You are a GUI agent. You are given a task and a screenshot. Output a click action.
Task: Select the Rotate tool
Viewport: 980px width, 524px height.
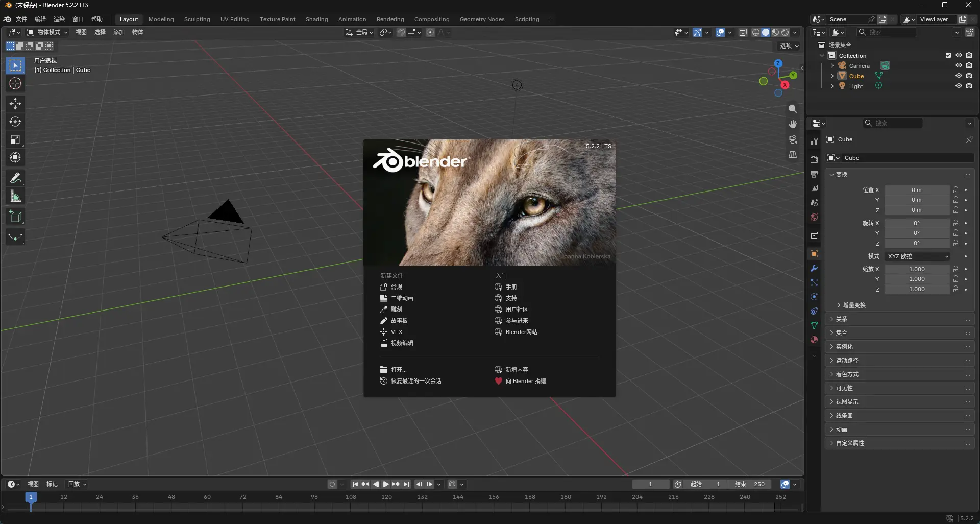[15, 122]
